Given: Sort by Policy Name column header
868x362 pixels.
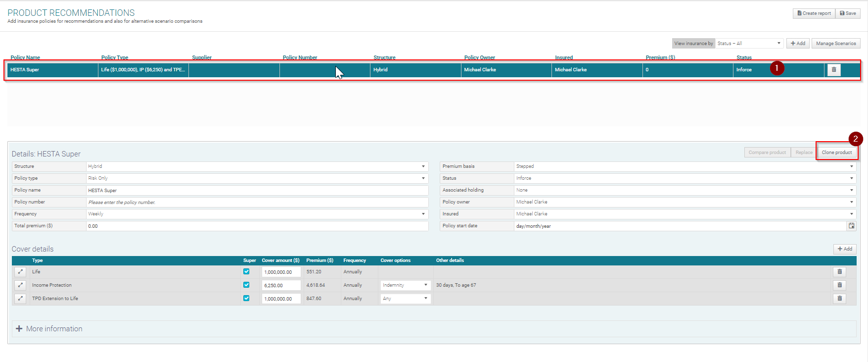Looking at the screenshot, I should (25, 58).
